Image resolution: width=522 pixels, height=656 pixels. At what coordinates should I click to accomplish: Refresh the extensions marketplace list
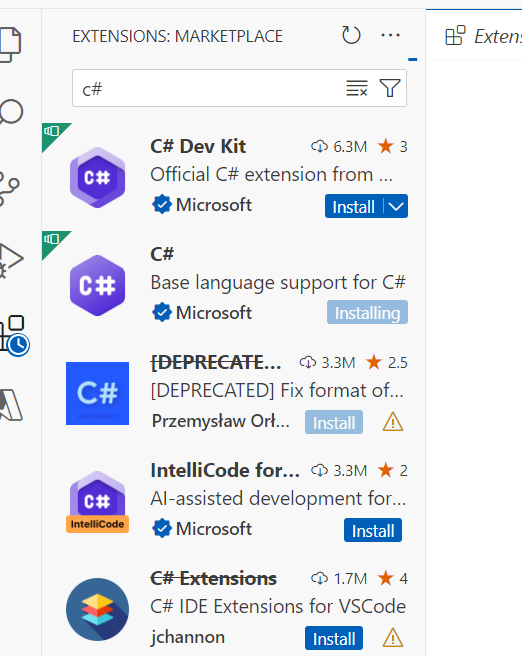pos(351,35)
